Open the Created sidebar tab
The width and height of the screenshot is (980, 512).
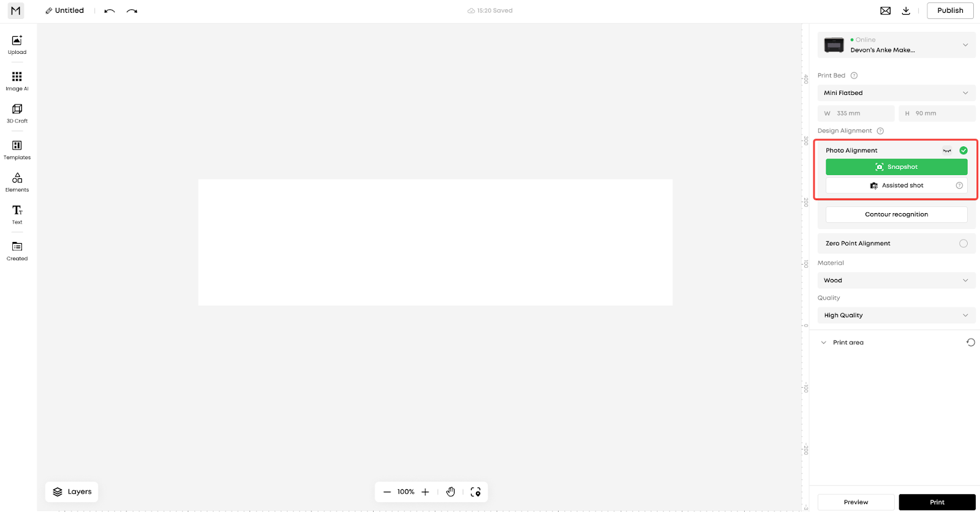click(17, 250)
